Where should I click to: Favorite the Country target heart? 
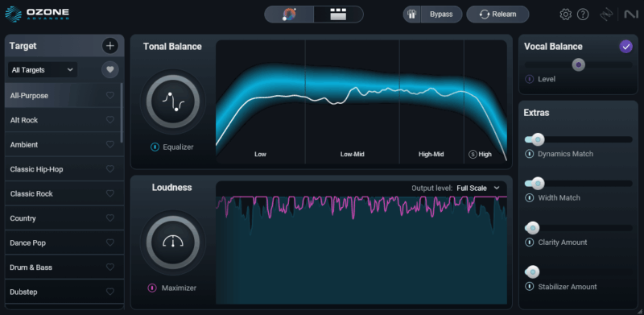tap(110, 218)
